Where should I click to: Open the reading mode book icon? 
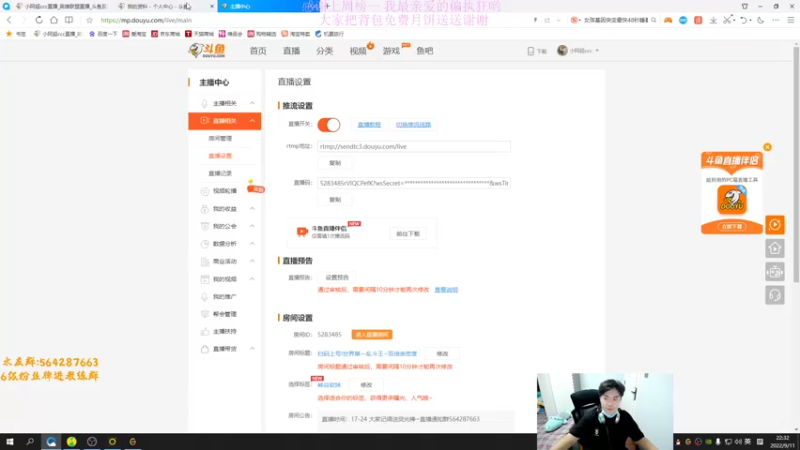(69, 20)
